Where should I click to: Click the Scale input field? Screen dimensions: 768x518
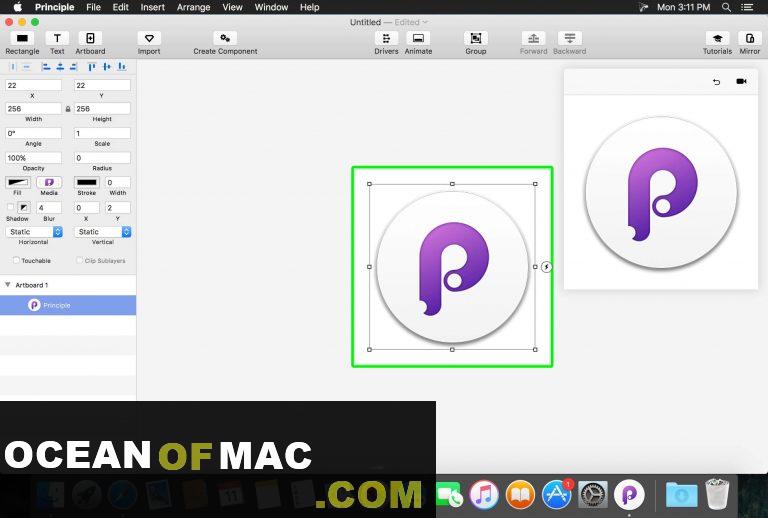point(102,133)
